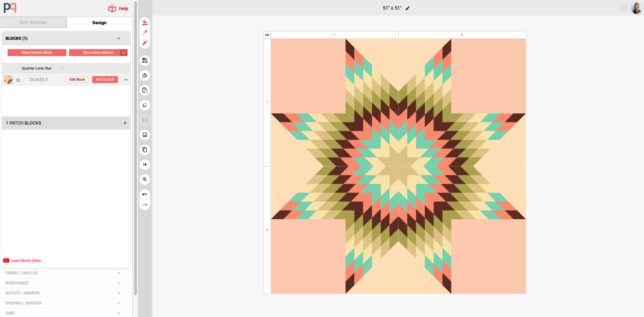This screenshot has height=317, width=644.
Task: Click the 25.5x25.5 block size text
Action: pos(38,80)
